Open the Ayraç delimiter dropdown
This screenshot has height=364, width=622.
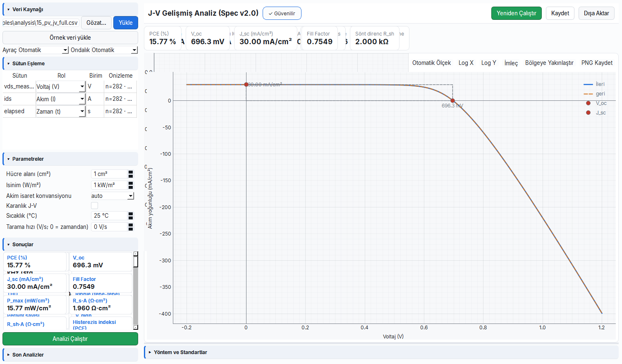(43, 50)
